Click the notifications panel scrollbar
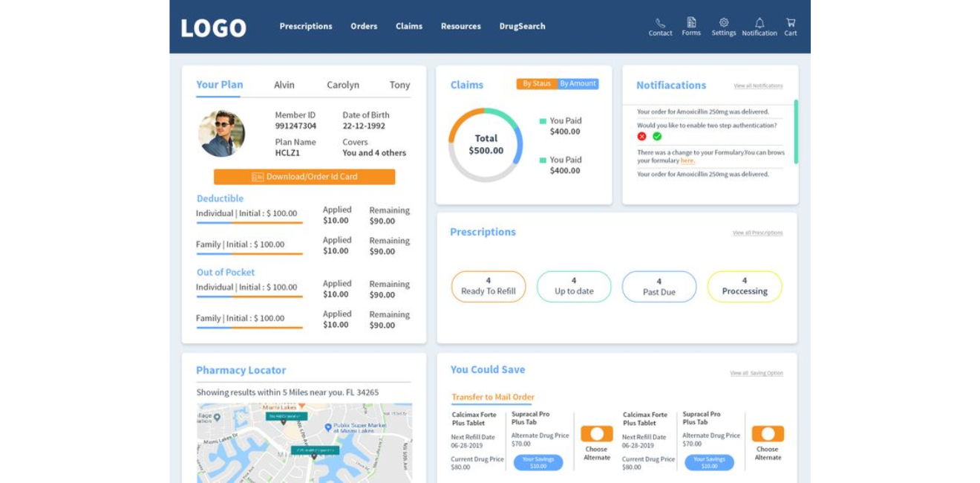 796,132
